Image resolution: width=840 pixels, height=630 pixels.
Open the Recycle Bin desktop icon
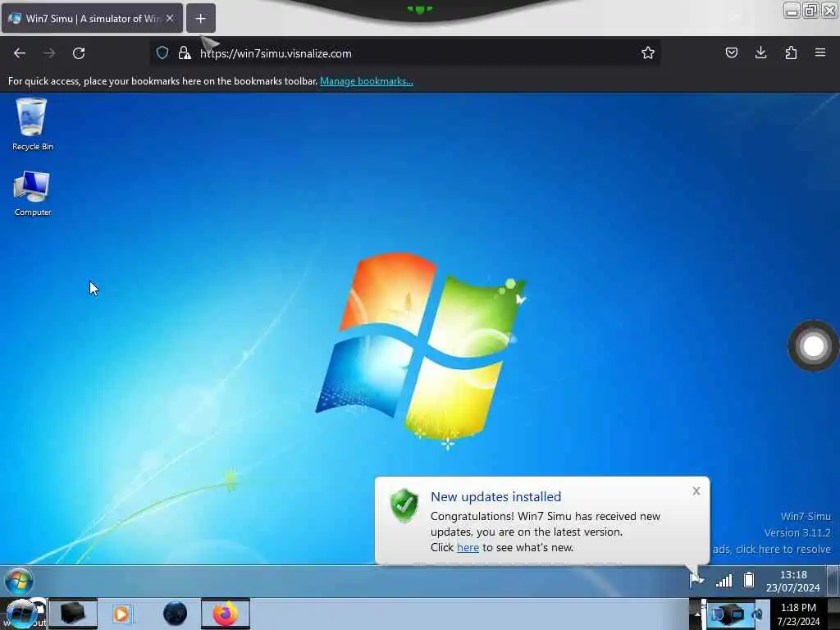(x=32, y=125)
